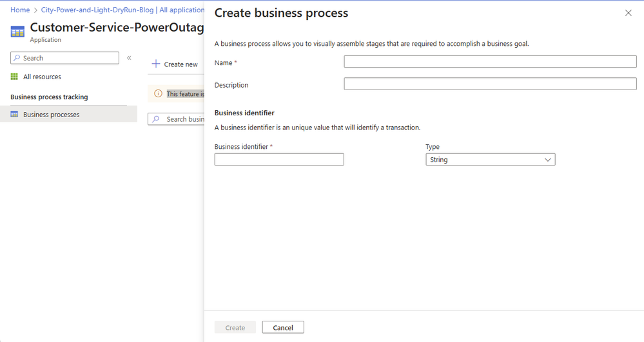Click the Name text field
Image resolution: width=644 pixels, height=342 pixels.
coord(490,62)
